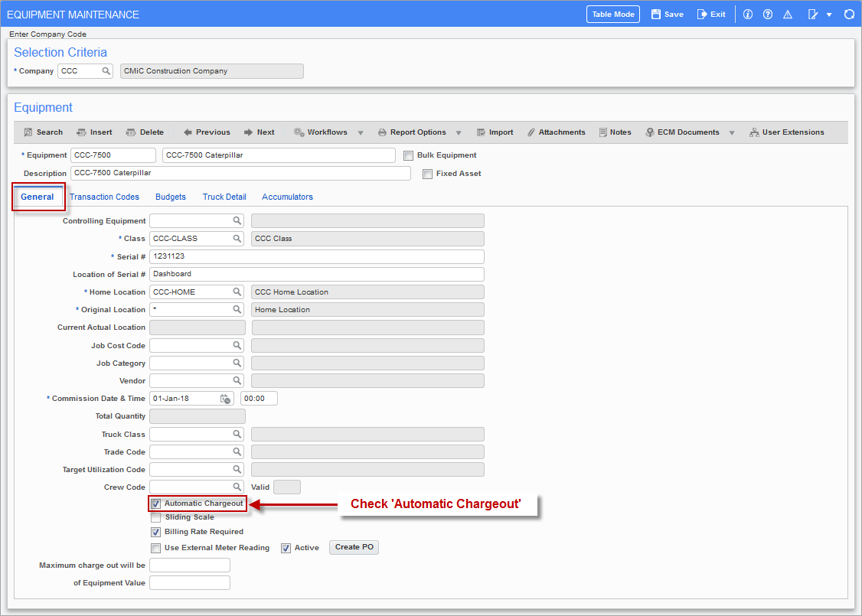Open Attachments for this equipment
862x616 pixels.
tap(557, 132)
